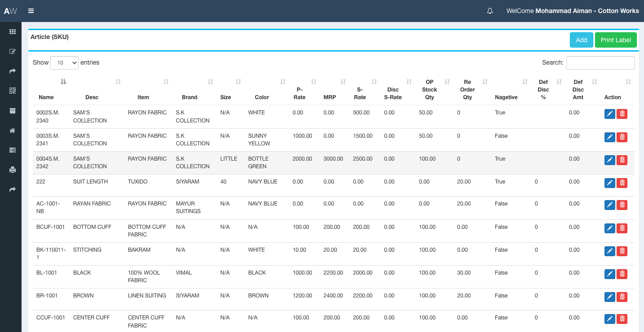
Task: Open the Show entries count dropdown
Action: 65,63
